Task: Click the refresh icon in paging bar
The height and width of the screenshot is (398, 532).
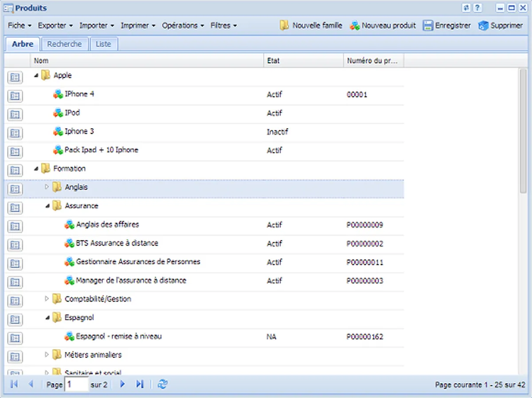Action: (x=163, y=384)
